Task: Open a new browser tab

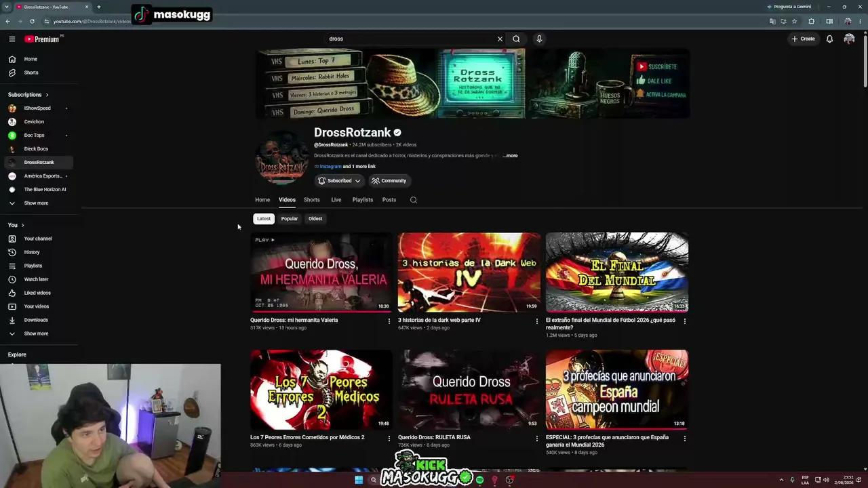Action: 98,7
